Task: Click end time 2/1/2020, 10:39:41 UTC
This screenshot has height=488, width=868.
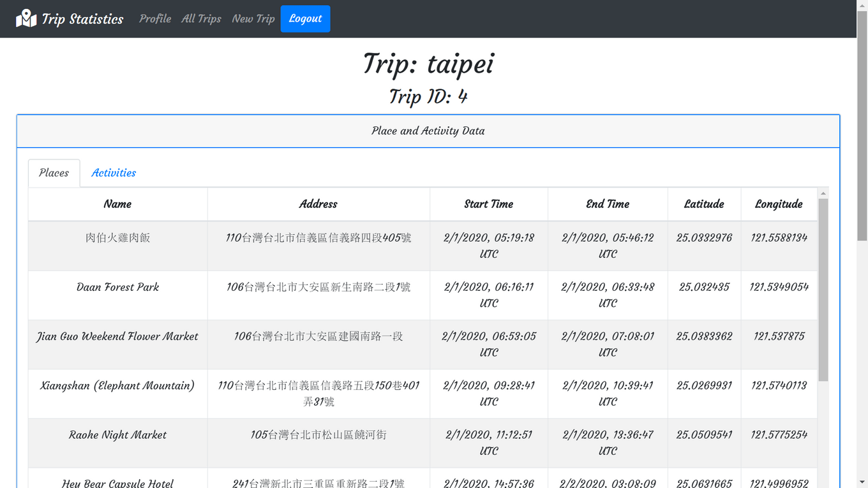Action: pyautogui.click(x=608, y=394)
